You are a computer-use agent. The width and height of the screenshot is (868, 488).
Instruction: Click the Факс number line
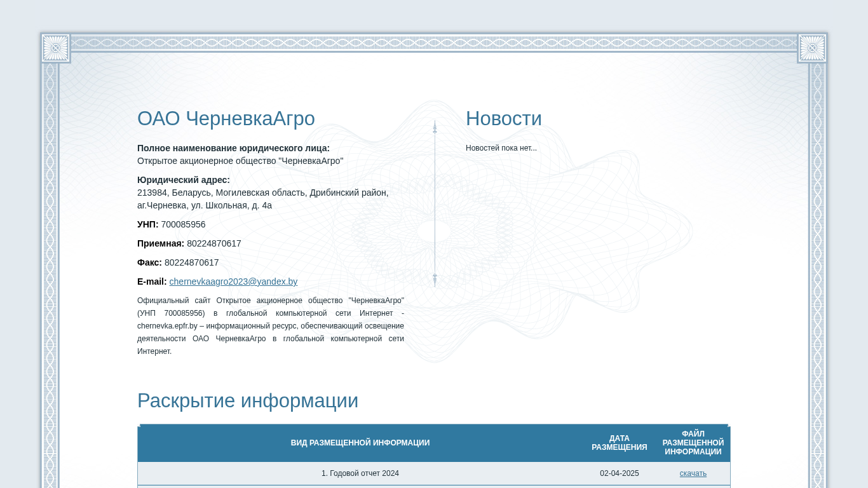[178, 262]
